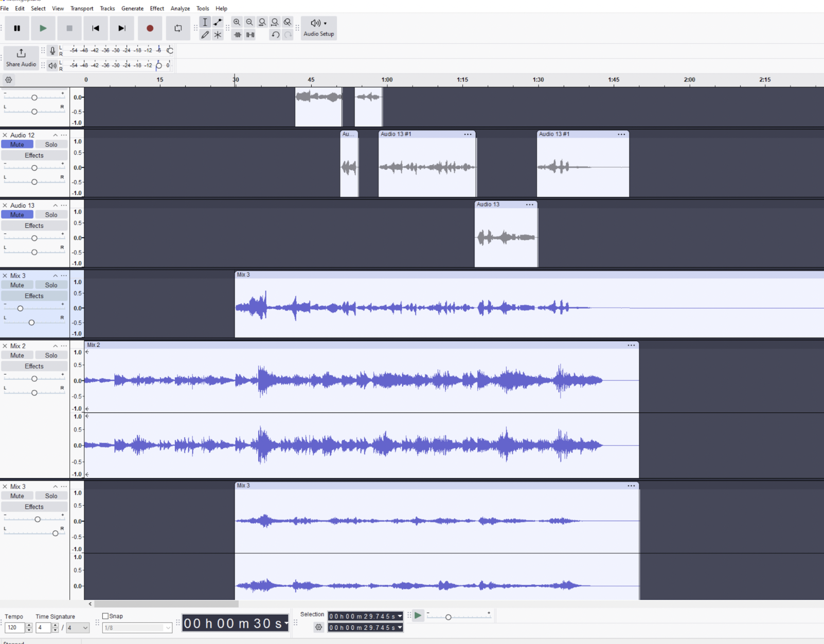Screen dimensions: 824x644
Task: Open Effects for the Audio 12 track
Action: [x=34, y=155]
